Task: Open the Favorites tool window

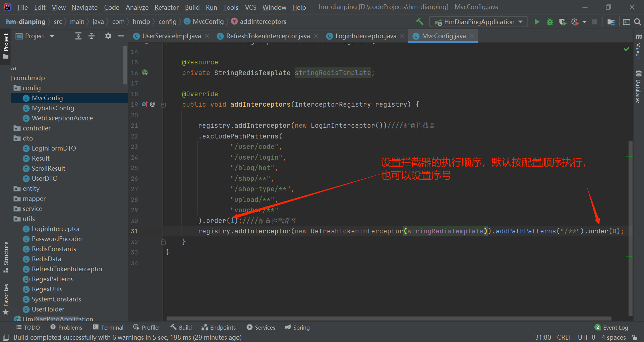Action: [6, 299]
